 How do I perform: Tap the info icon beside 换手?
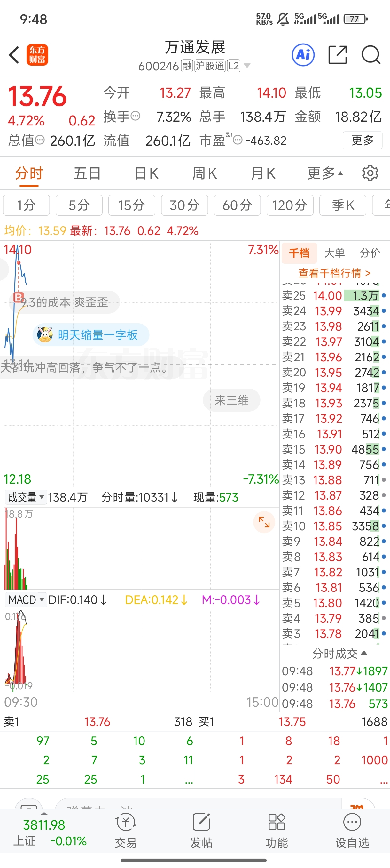(x=135, y=116)
